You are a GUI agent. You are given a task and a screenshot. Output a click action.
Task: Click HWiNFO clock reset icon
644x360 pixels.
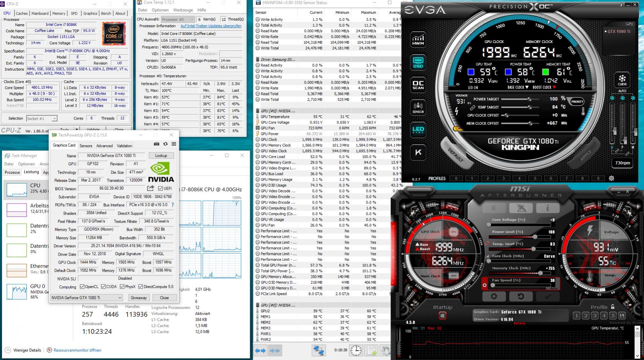[356, 351]
